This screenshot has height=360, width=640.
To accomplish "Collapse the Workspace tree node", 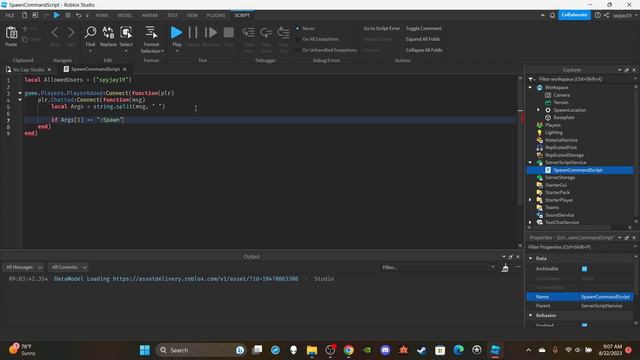I will point(530,87).
